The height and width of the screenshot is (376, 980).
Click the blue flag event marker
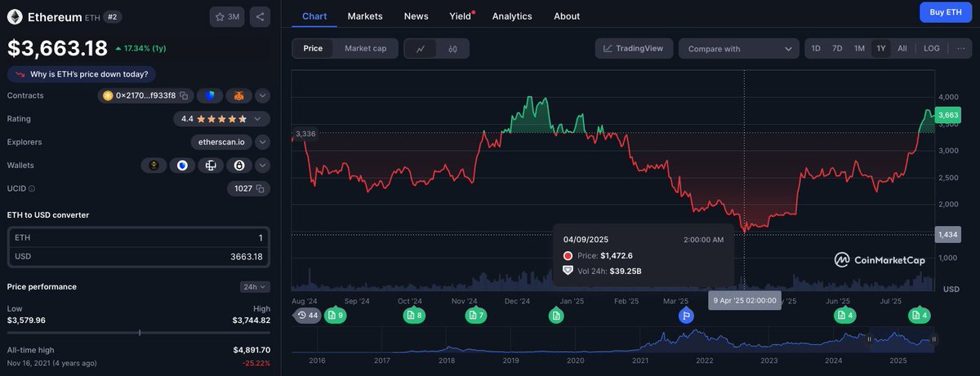(x=686, y=315)
